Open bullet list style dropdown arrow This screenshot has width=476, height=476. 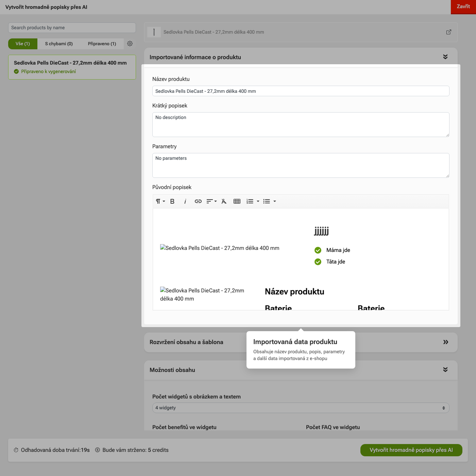[275, 201]
